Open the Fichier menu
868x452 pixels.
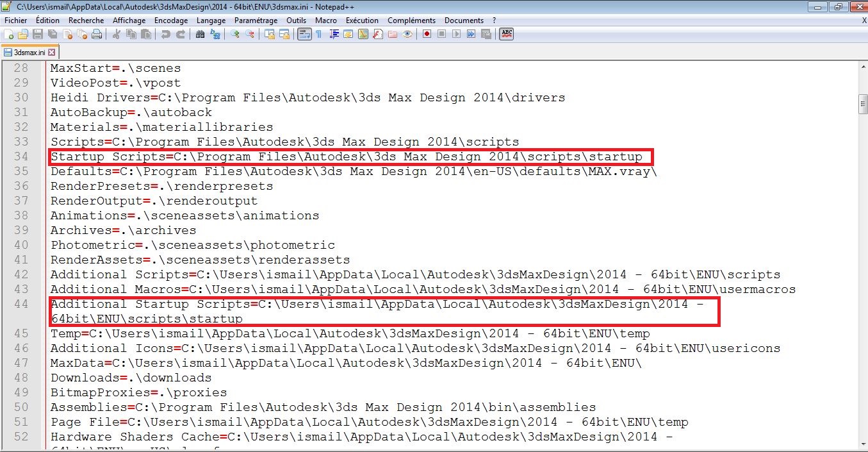(15, 21)
